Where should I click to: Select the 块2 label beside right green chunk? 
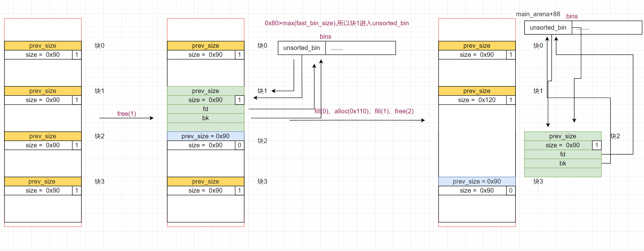point(615,136)
